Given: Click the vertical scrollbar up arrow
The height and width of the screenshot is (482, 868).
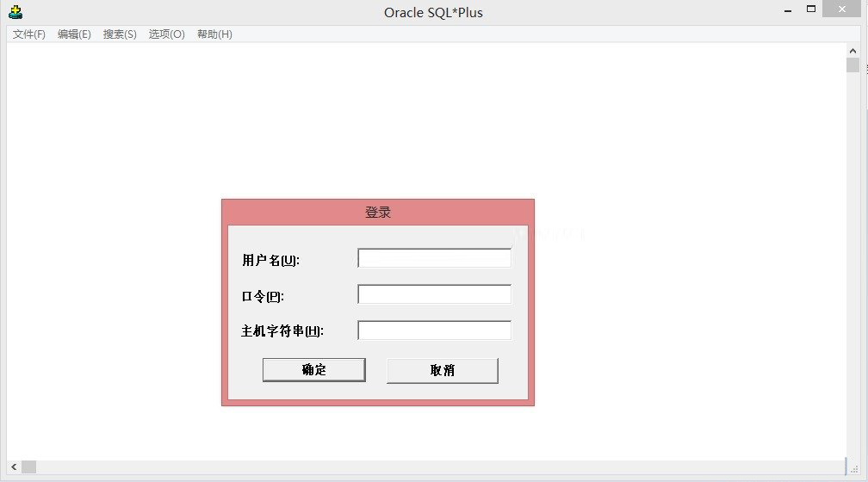Looking at the screenshot, I should (x=852, y=51).
